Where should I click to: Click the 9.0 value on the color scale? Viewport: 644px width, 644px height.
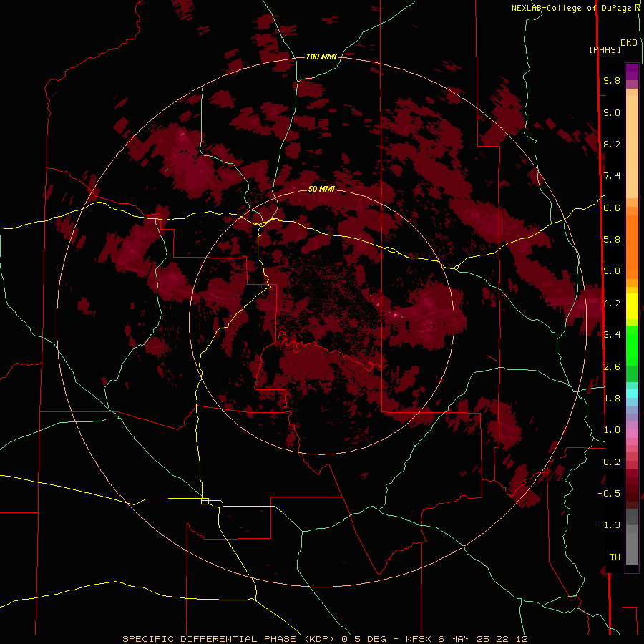(x=612, y=112)
